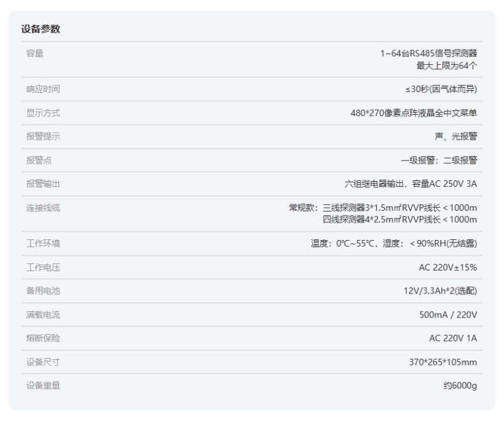Click the 工作环境 parameter label
This screenshot has height=421, width=504.
pyautogui.click(x=43, y=243)
